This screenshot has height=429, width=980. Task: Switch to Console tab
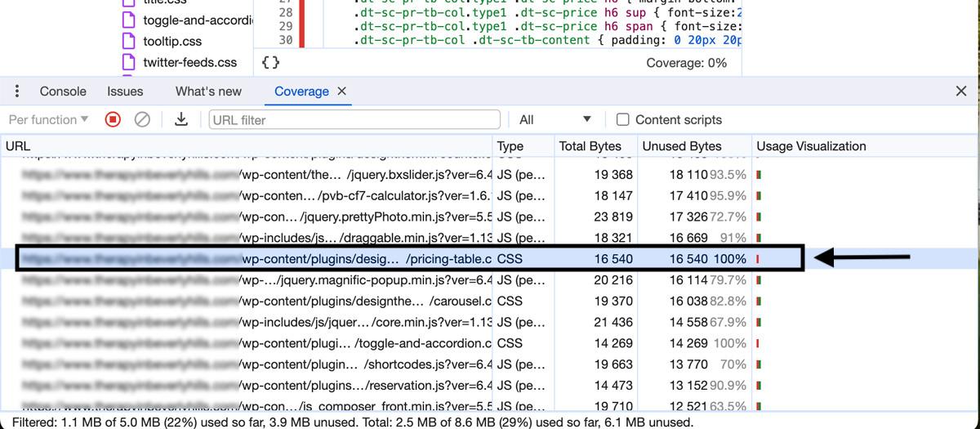coord(63,92)
